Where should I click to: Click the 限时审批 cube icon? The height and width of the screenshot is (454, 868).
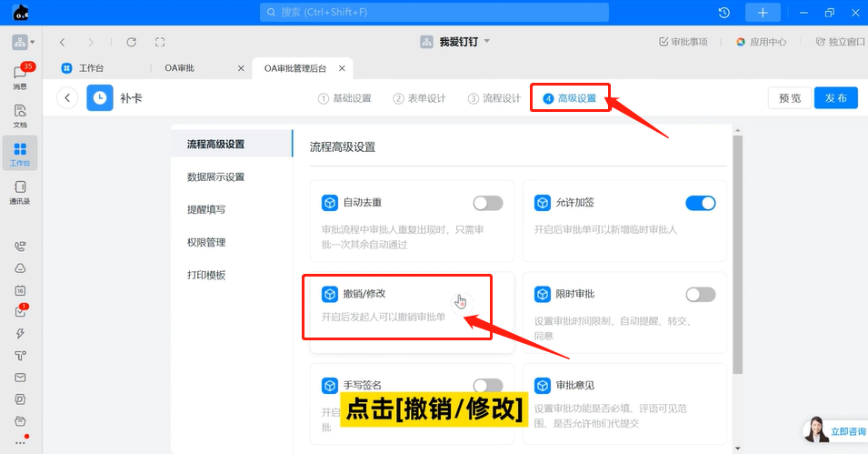(x=542, y=295)
